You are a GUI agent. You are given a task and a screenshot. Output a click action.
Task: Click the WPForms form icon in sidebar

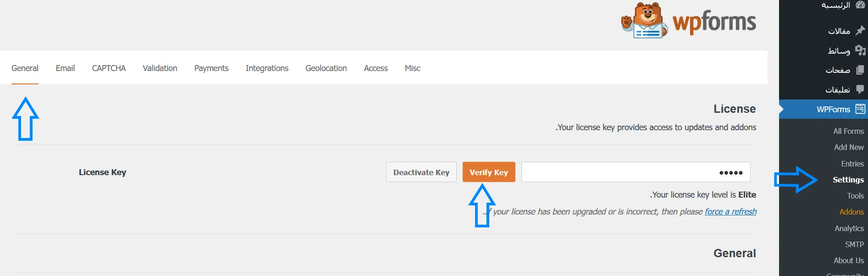[x=860, y=109]
